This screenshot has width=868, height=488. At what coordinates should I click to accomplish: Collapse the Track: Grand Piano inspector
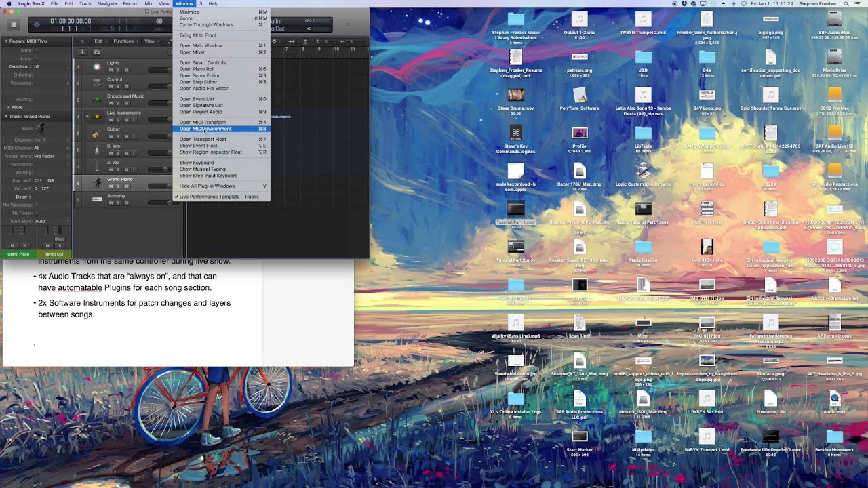click(6, 117)
